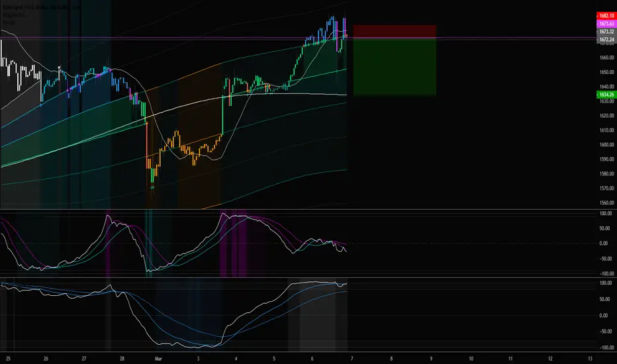Click the 3 date label on time axis
This screenshot has height=364, width=617.
(198, 359)
